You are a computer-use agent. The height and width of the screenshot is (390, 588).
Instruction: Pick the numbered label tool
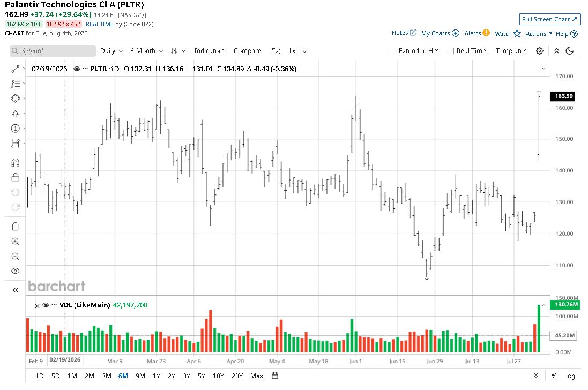click(15, 129)
